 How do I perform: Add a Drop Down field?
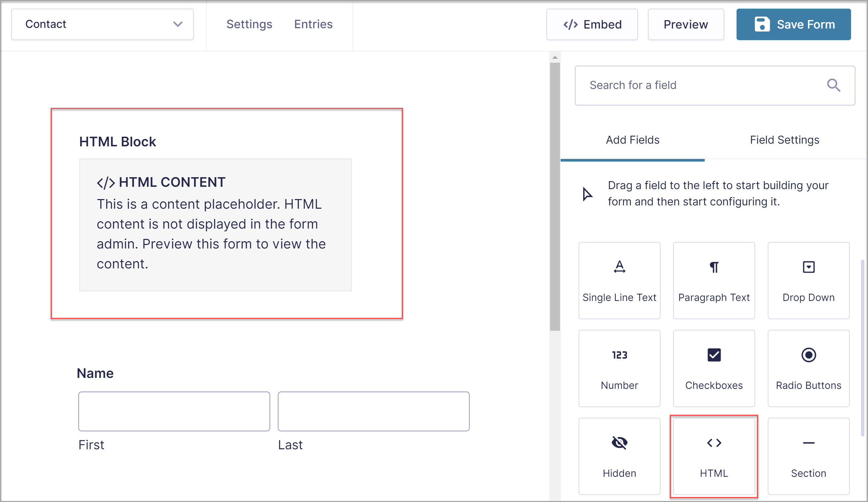[808, 280]
